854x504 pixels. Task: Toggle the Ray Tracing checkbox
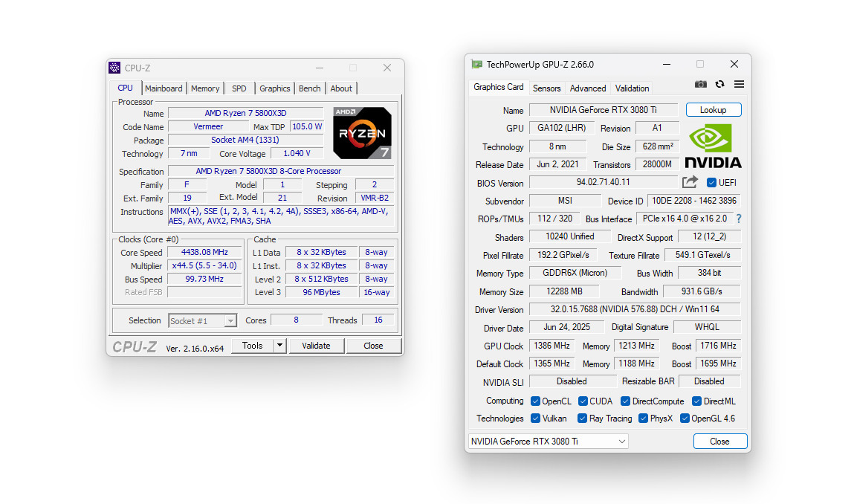(582, 419)
